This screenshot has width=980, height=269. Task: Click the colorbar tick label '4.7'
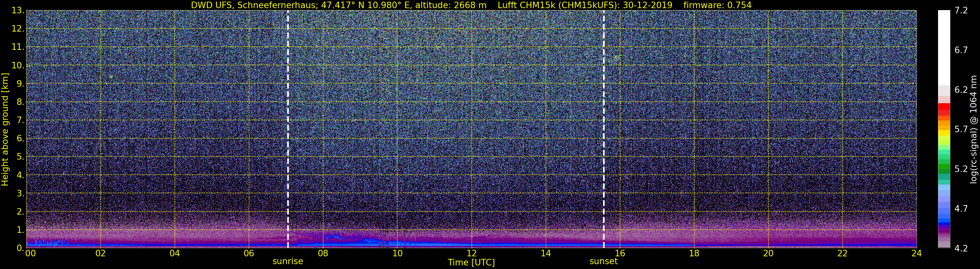click(961, 209)
